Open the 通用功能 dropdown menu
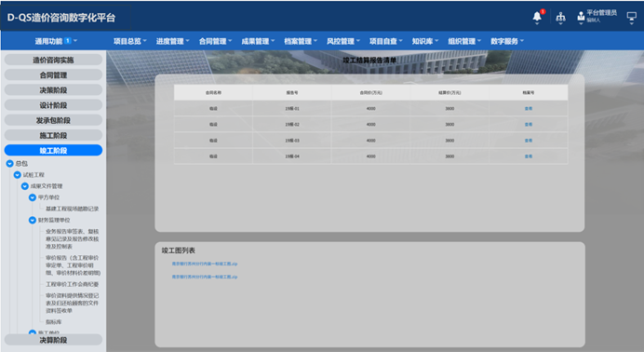 click(x=56, y=41)
